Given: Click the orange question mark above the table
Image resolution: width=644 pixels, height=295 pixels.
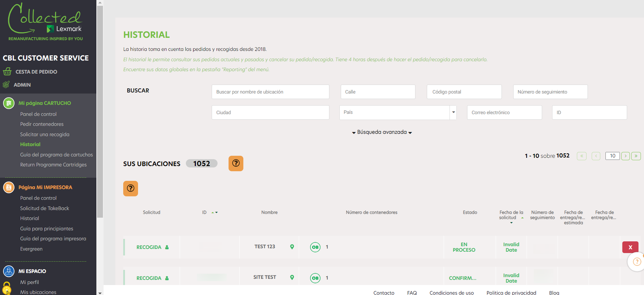Looking at the screenshot, I should coord(130,188).
